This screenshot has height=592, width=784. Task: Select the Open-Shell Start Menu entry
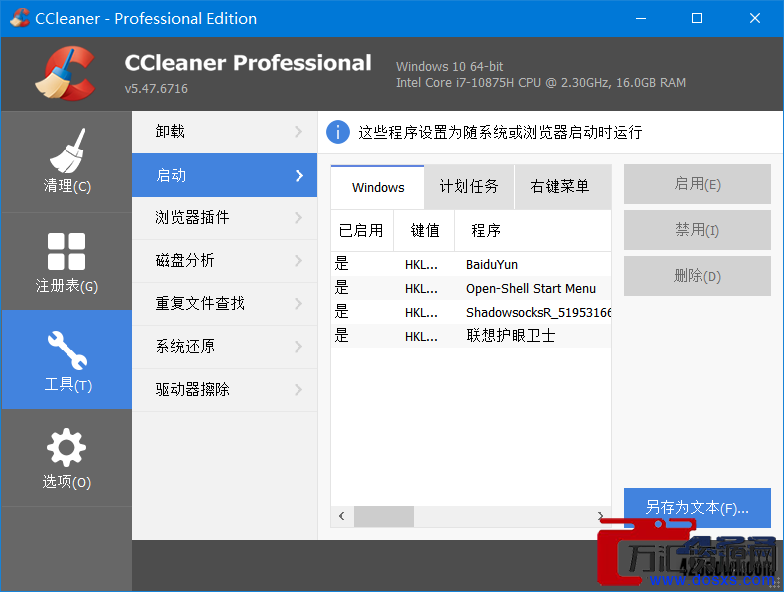pyautogui.click(x=471, y=288)
